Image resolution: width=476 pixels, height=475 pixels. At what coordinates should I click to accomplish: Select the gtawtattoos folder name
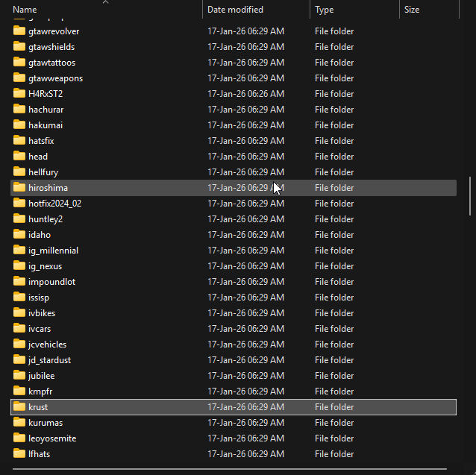point(52,63)
